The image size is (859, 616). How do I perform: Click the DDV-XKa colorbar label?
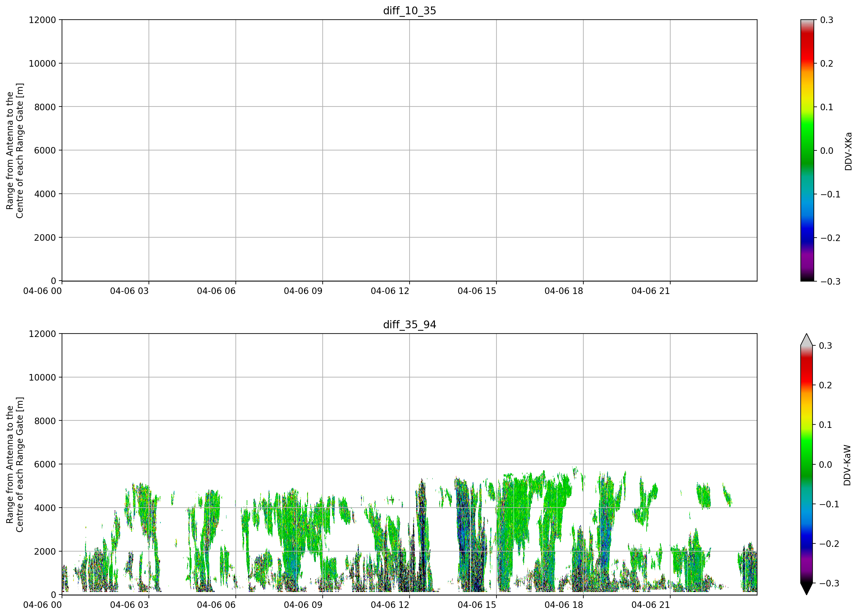(x=848, y=151)
